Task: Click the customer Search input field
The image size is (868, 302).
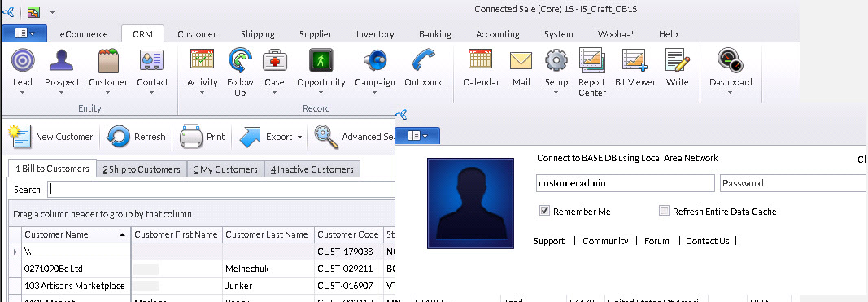Action: pyautogui.click(x=221, y=189)
